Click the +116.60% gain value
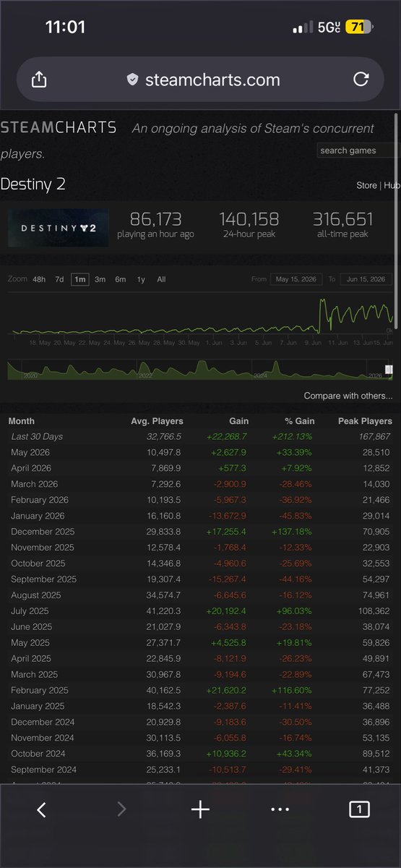 293,691
